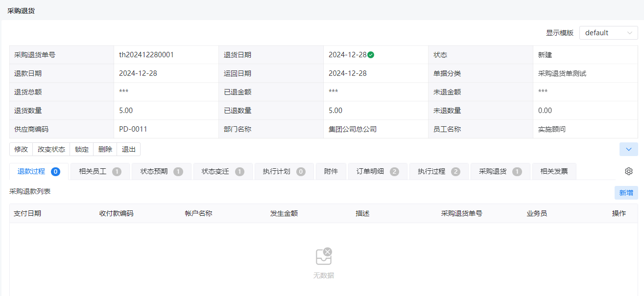Switch to the 相关员工 tab
This screenshot has width=644, height=296.
tap(100, 171)
